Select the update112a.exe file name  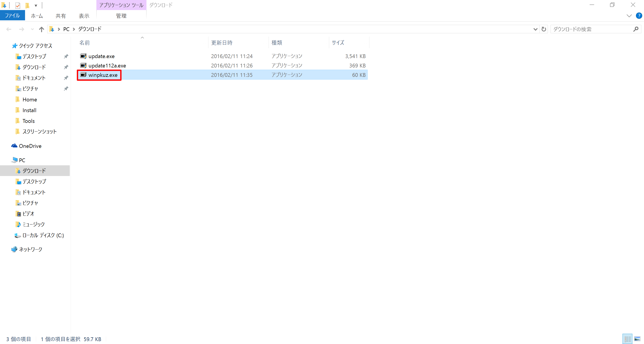[107, 65]
